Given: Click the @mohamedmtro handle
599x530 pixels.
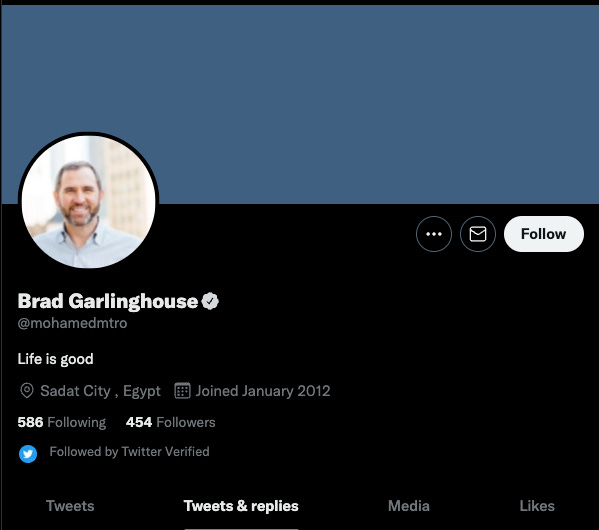Looking at the screenshot, I should 72,323.
